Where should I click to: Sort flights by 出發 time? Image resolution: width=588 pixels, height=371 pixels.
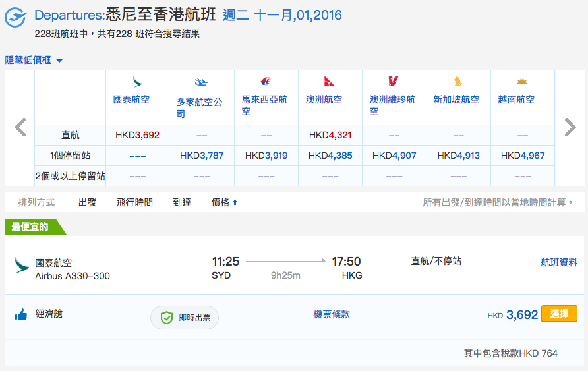(88, 202)
